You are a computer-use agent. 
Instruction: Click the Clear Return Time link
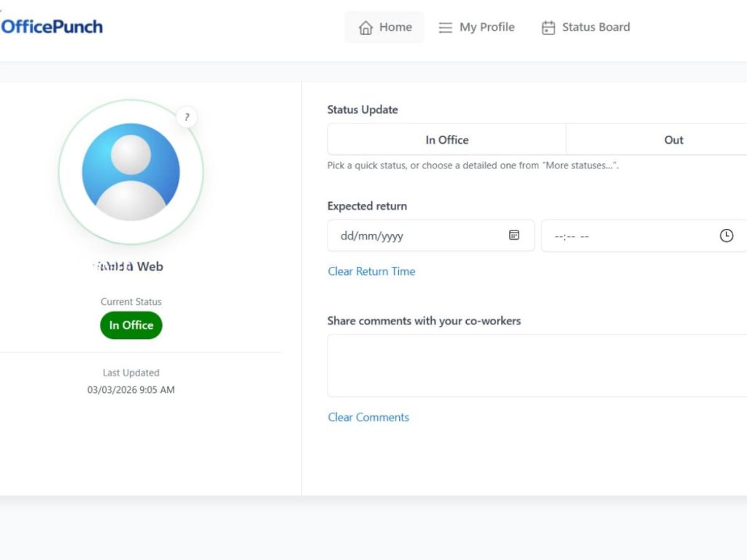371,271
